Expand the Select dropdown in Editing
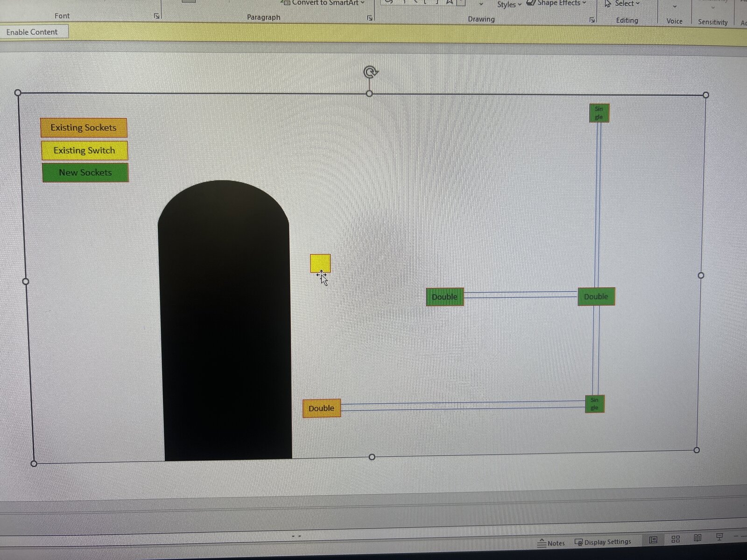 click(623, 4)
